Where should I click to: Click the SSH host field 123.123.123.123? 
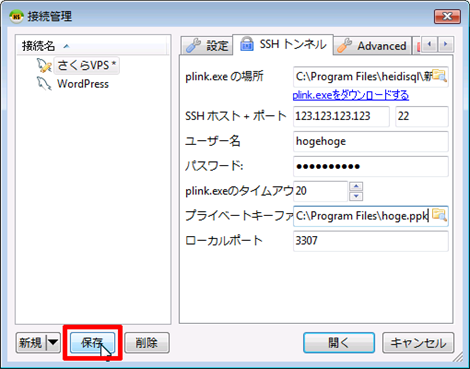[x=341, y=116]
